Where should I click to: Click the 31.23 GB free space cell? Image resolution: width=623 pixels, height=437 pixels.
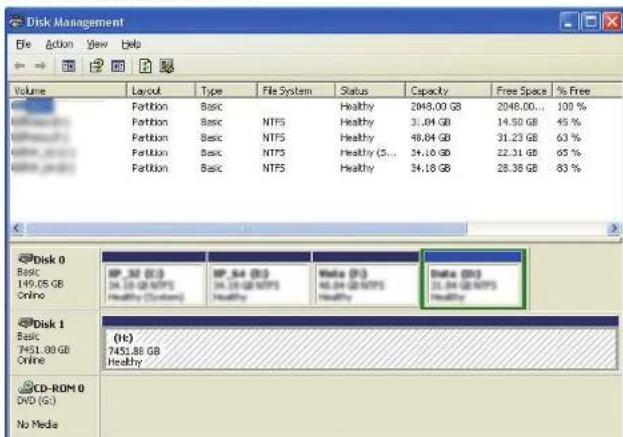517,137
